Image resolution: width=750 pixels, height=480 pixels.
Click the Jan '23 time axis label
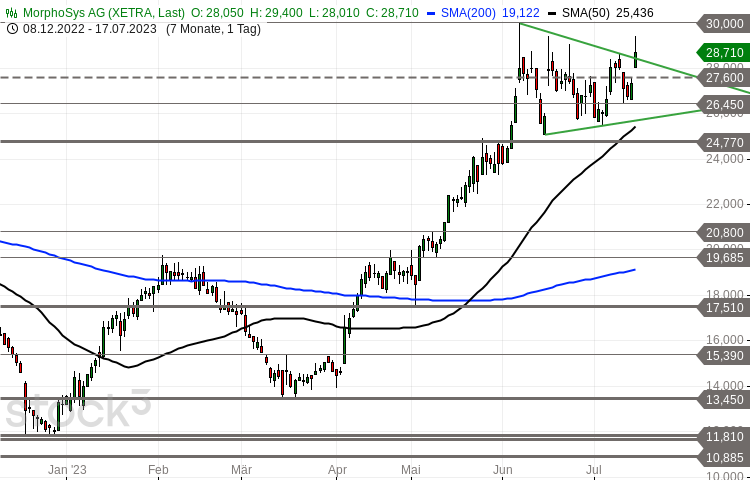pos(66,469)
